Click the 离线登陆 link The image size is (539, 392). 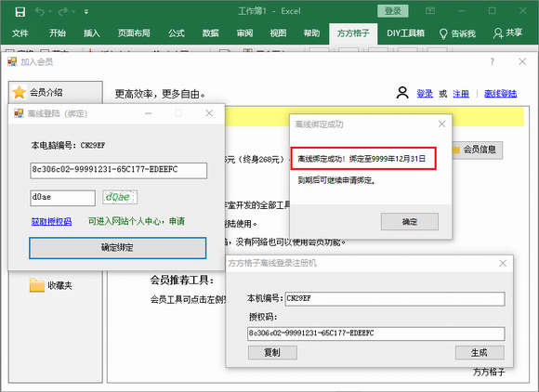click(x=501, y=94)
